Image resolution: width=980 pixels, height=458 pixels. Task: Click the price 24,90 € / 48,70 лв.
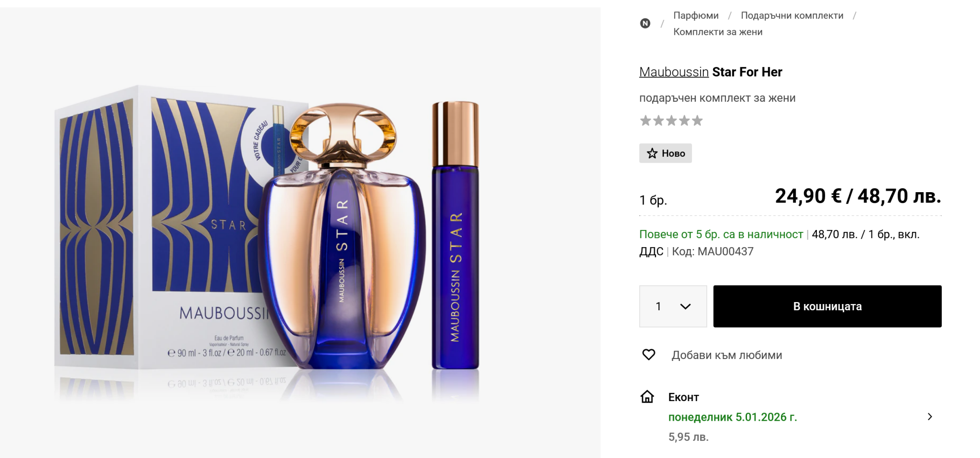click(x=857, y=196)
